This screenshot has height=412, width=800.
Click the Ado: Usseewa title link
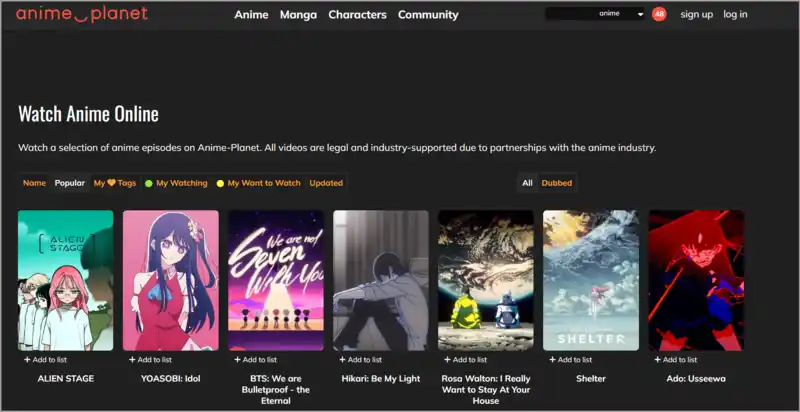[696, 379]
